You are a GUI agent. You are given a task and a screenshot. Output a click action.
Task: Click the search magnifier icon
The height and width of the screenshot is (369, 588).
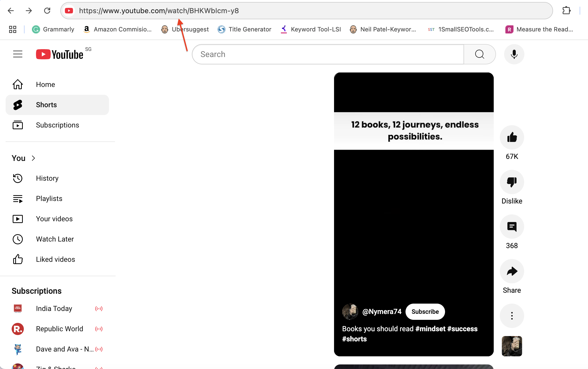pyautogui.click(x=480, y=54)
